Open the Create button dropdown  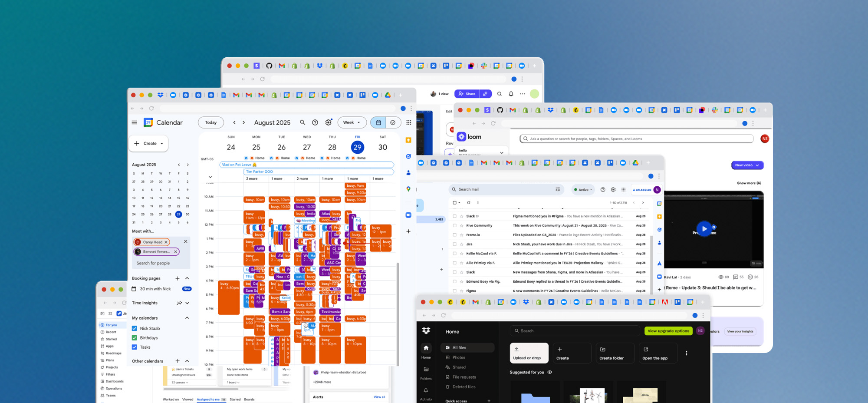(162, 144)
